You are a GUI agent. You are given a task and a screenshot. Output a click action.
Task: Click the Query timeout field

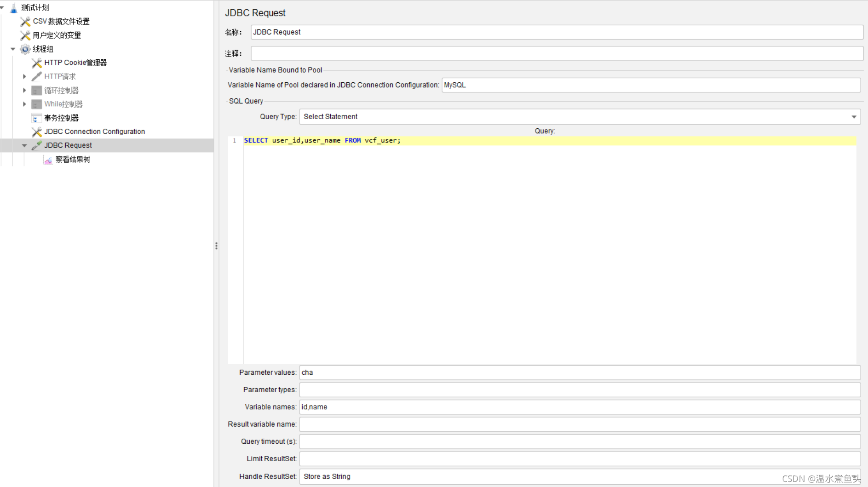[580, 441]
